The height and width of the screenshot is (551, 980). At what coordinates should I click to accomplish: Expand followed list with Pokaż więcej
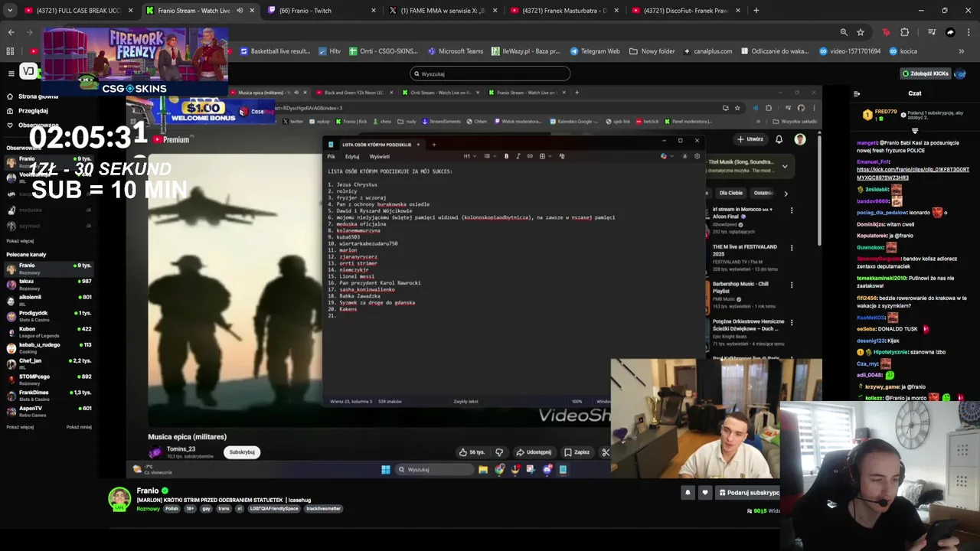(x=19, y=241)
